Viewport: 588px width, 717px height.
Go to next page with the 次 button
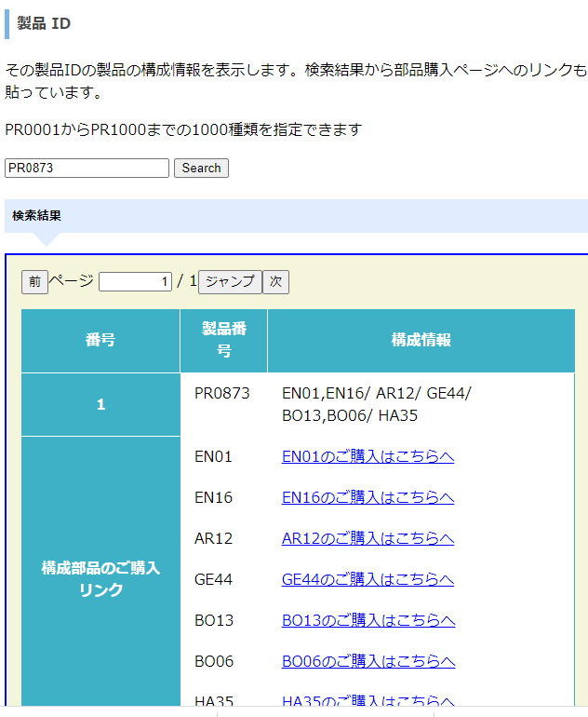[275, 281]
